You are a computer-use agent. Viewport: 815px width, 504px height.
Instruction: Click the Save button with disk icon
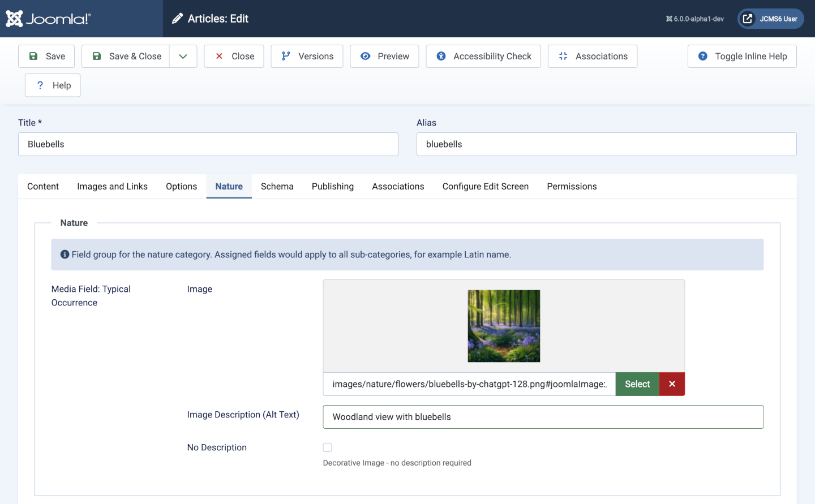pyautogui.click(x=46, y=57)
